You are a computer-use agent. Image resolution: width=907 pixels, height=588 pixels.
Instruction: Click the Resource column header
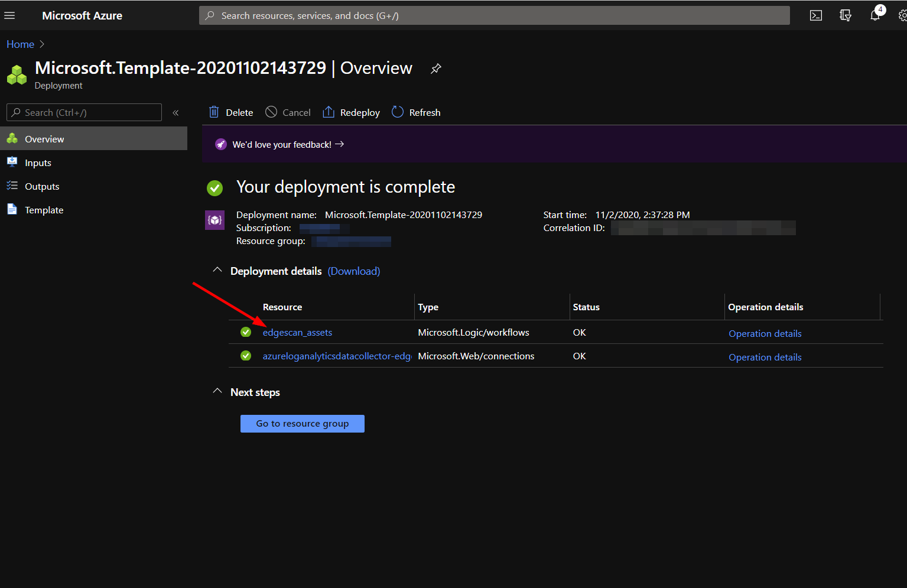[x=282, y=307]
